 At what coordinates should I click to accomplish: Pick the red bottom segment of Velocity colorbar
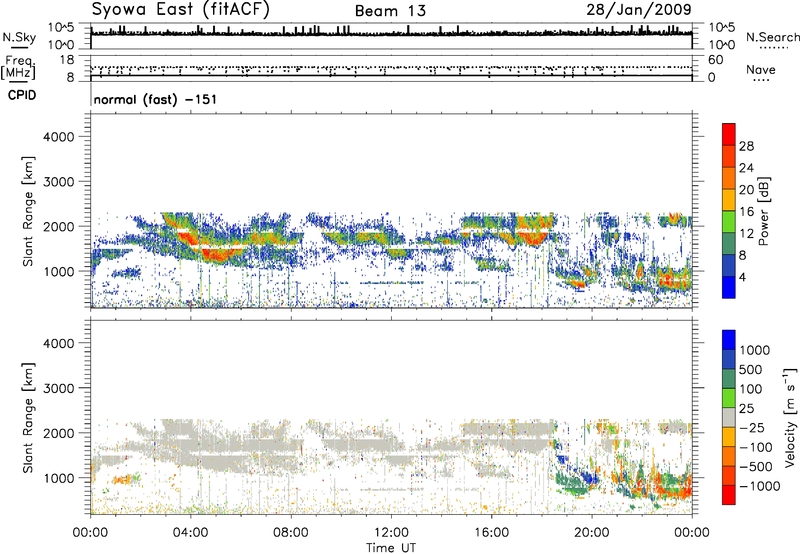coord(729,495)
